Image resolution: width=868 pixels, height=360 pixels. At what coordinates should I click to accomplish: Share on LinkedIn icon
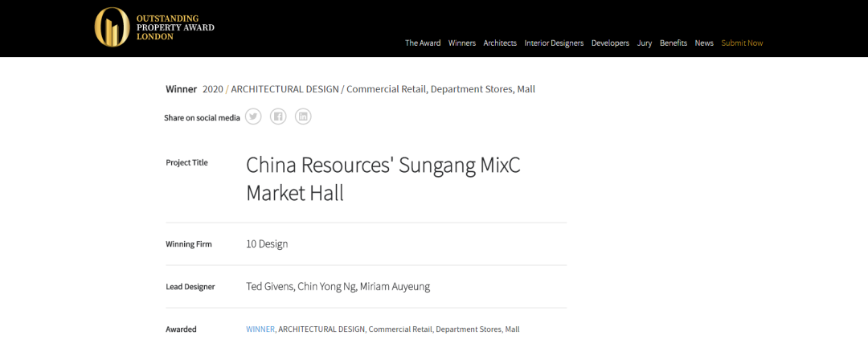point(303,117)
